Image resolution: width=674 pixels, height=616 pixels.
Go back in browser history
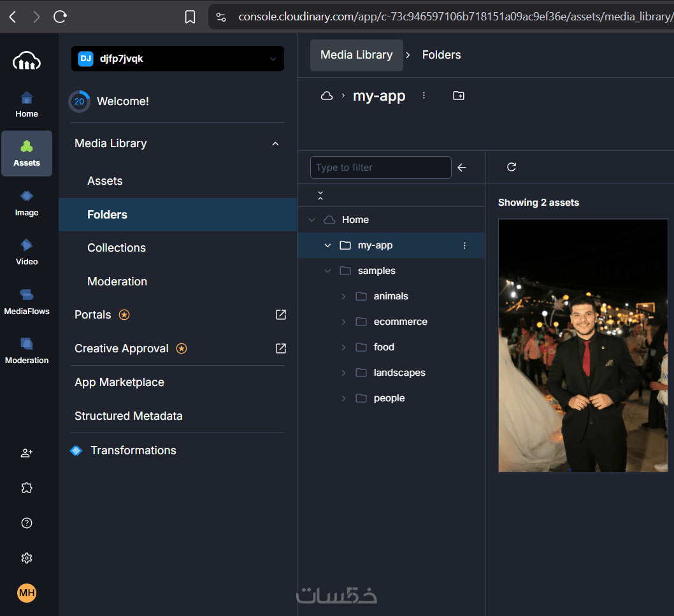(13, 17)
